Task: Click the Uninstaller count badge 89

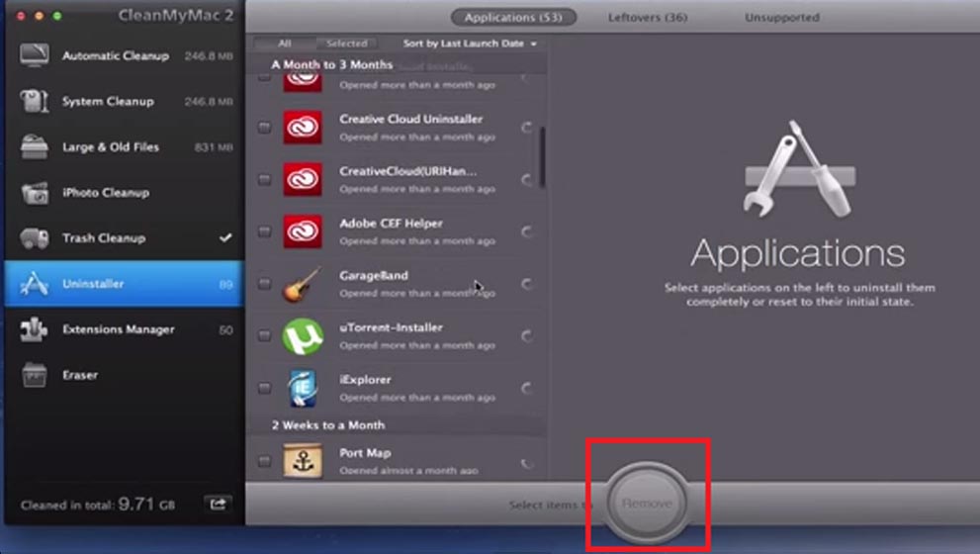Action: click(x=225, y=285)
